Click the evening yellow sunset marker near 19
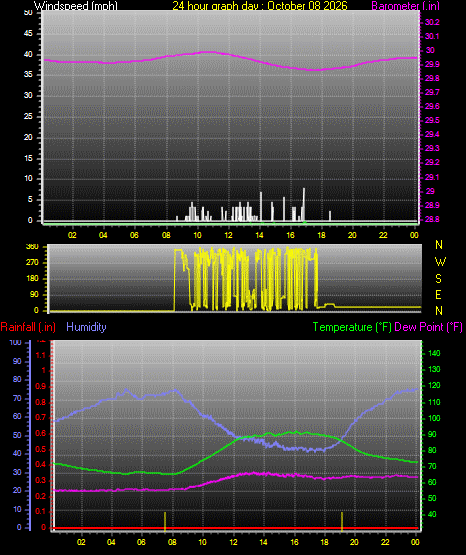Screen dimensions: 466x555 pyautogui.click(x=342, y=521)
